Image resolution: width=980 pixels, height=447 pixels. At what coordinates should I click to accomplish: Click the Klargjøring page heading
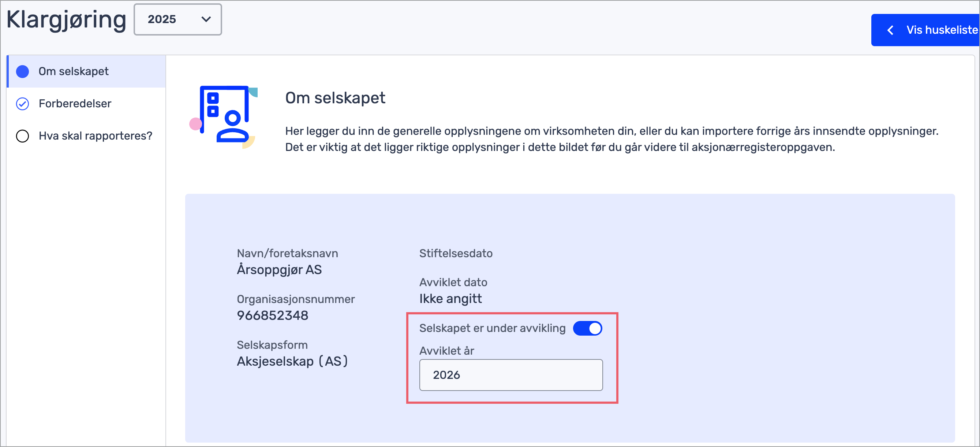coord(66,19)
